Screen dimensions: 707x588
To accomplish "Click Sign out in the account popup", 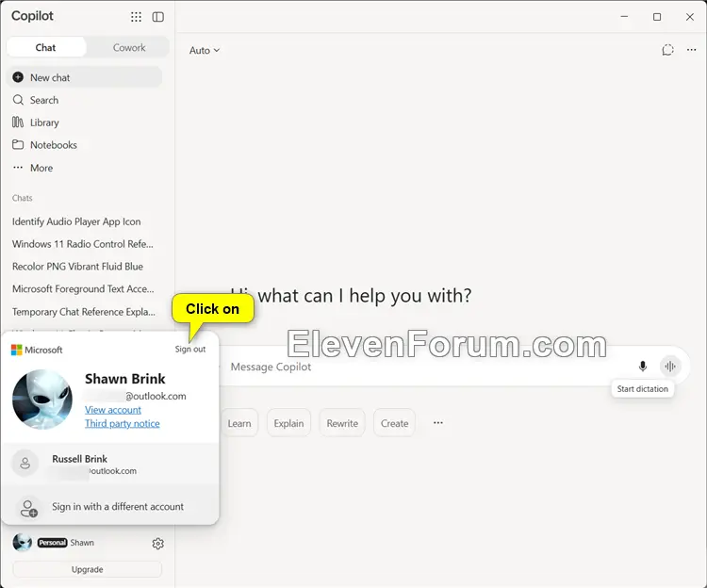I will [x=190, y=350].
